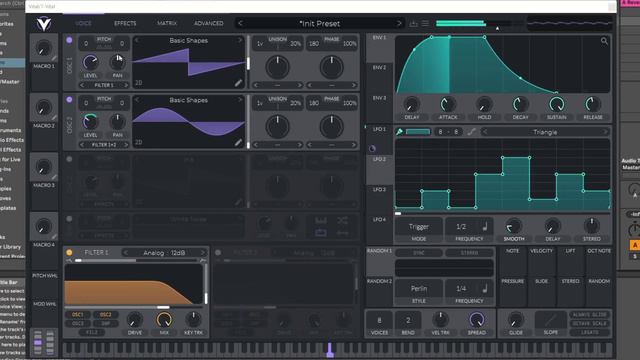Viewport: 640px width, 360px height.
Task: Disable Filter 1 power toggle
Action: tap(69, 252)
